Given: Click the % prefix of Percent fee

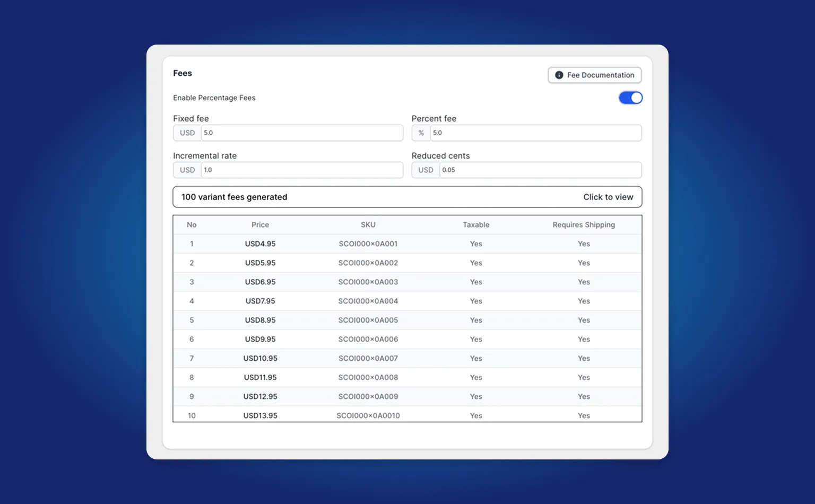Looking at the screenshot, I should [421, 133].
